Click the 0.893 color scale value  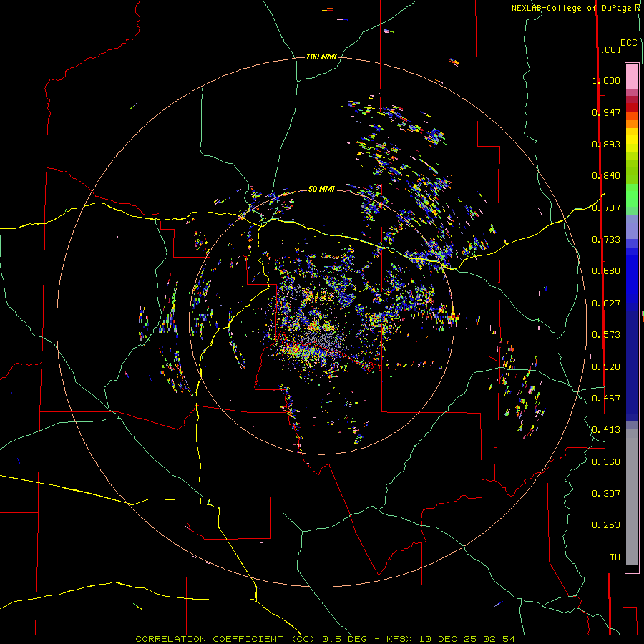[606, 144]
